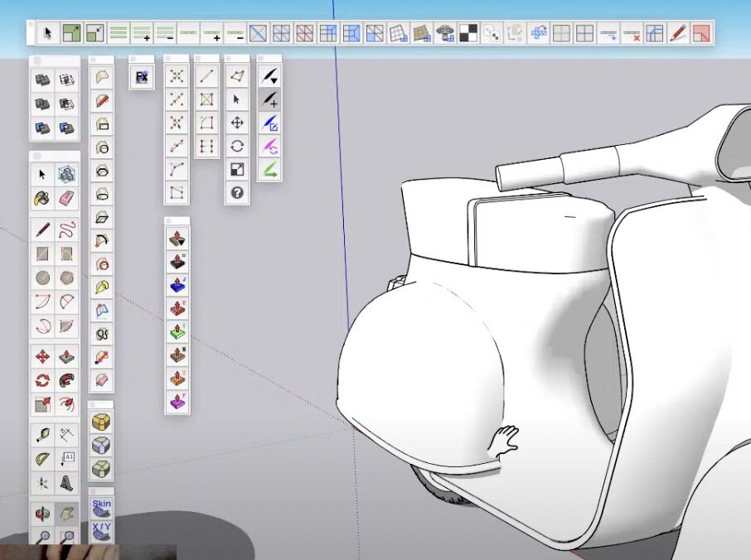Screen dimensions: 751x560
Task: Click the green pen with arrow icon
Action: click(x=269, y=170)
